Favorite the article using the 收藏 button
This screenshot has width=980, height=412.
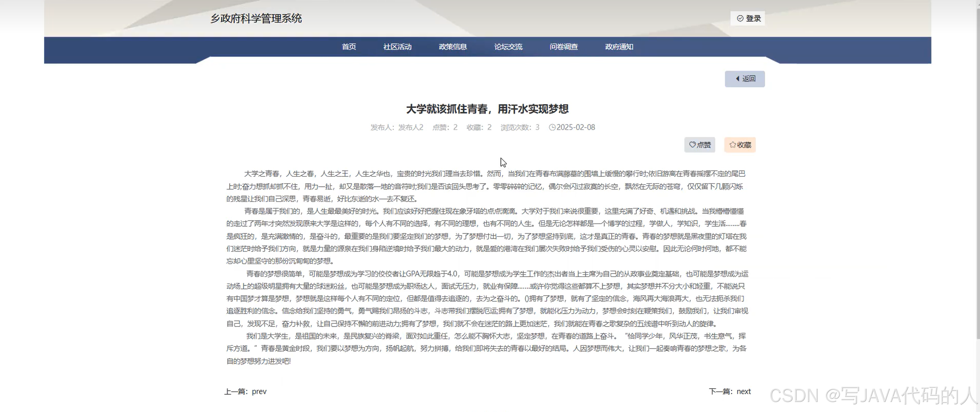pos(740,145)
